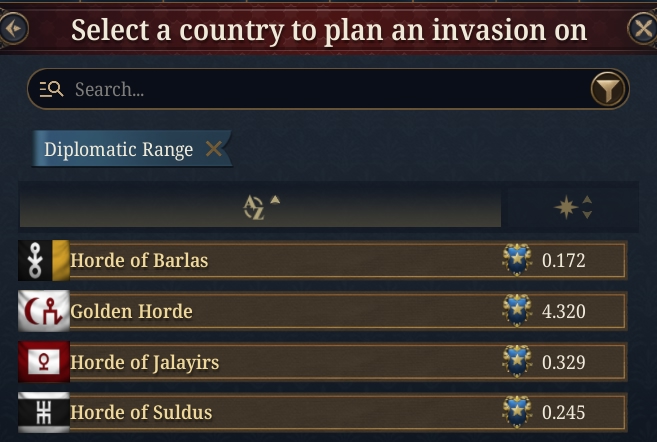Viewport: 657px width, 442px height.
Task: Click the Horde of Barlas flag
Action: 44,260
